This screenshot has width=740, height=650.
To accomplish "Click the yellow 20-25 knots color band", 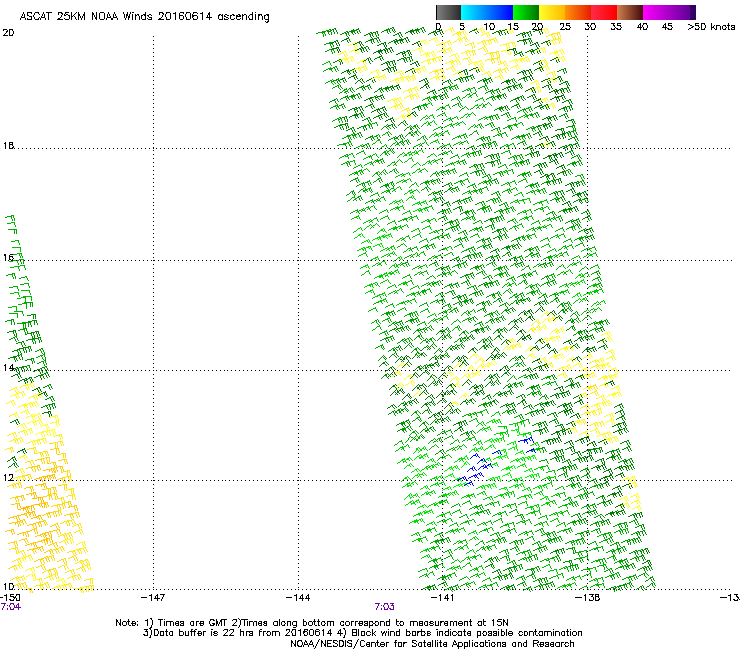I will pos(552,12).
